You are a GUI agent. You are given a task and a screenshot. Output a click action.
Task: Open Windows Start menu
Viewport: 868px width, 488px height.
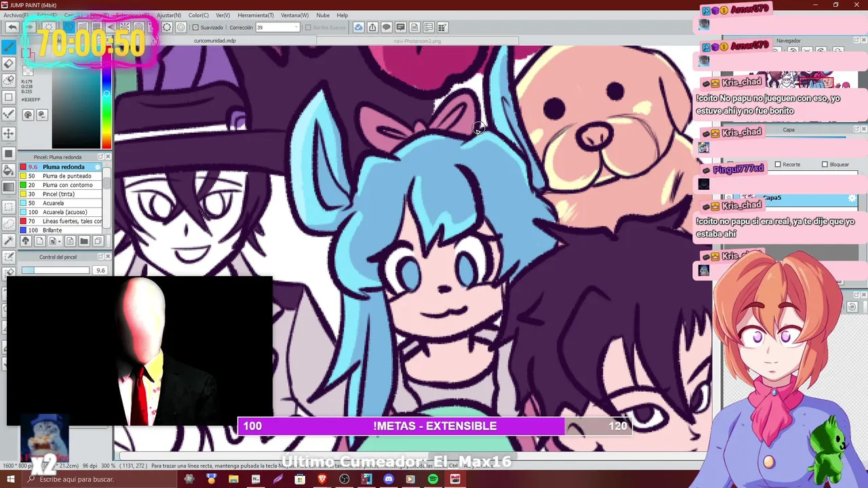click(11, 479)
